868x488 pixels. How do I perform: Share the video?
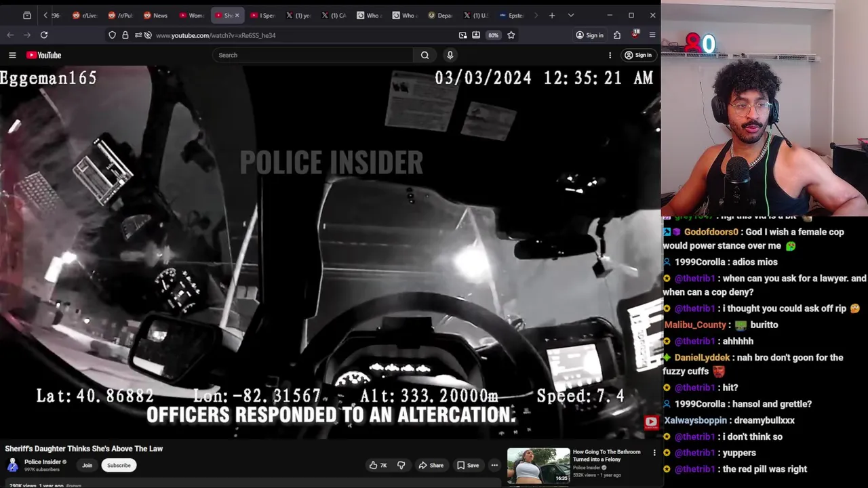[x=431, y=465]
